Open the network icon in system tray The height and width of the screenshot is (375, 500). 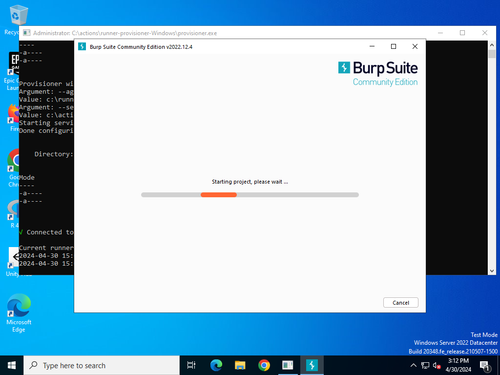coord(425,365)
